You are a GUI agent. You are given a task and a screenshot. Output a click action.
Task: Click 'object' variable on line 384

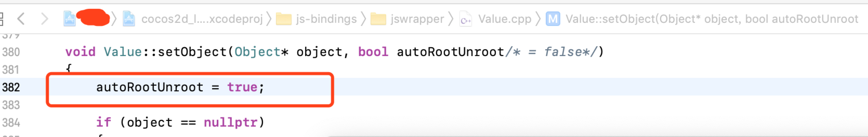point(150,122)
